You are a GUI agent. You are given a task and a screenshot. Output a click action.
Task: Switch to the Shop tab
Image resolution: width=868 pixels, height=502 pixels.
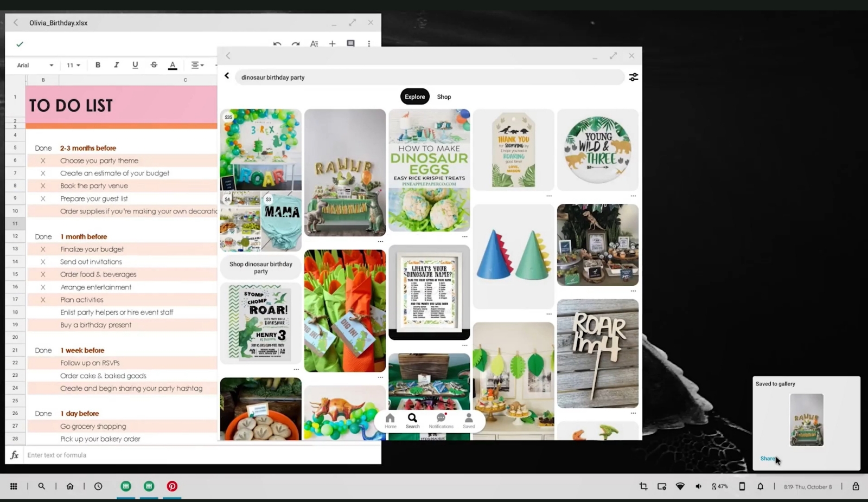[444, 96]
